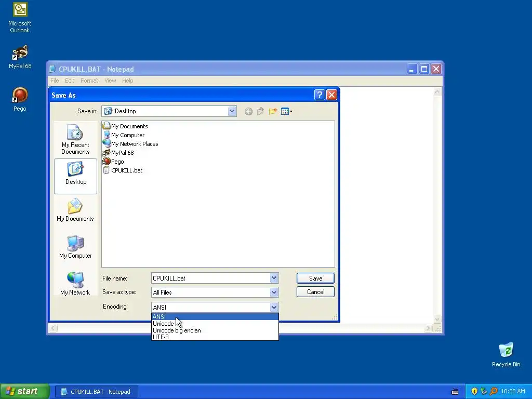Open the View Menu icon in dialog
Screen dimensions: 532x399
click(286, 111)
